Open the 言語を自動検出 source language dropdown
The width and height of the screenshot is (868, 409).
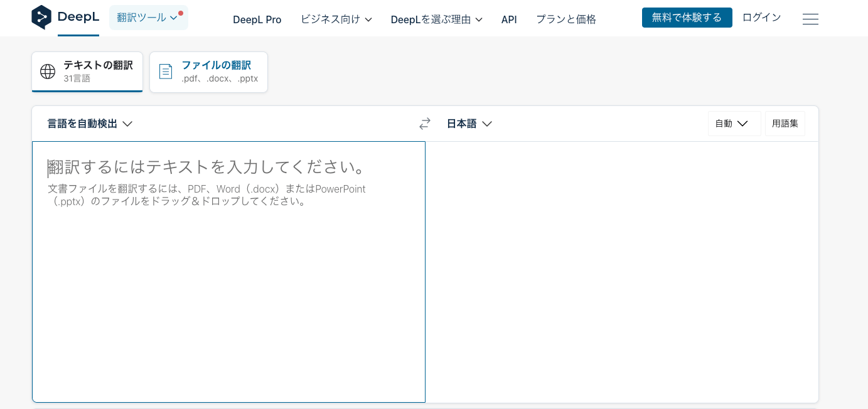[x=90, y=124]
